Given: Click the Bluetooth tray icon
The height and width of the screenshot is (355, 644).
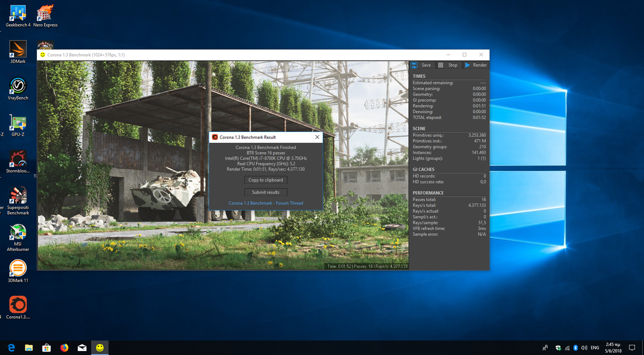Looking at the screenshot, I should [576, 347].
